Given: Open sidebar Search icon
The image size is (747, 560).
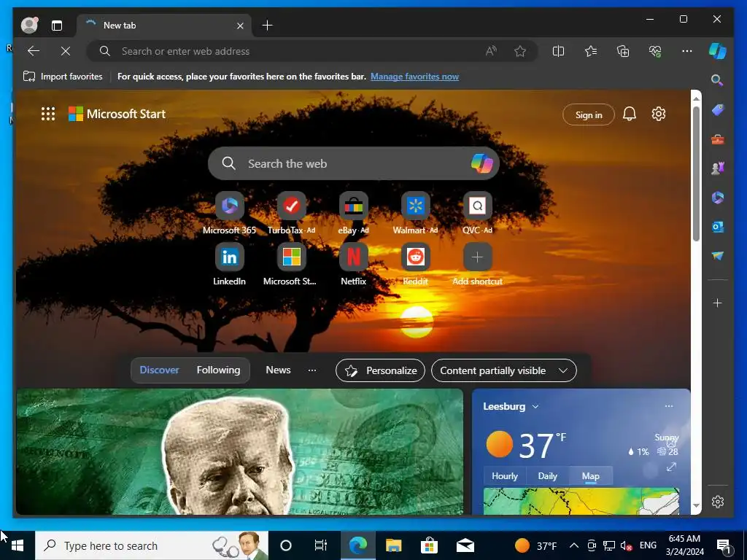Looking at the screenshot, I should pyautogui.click(x=718, y=80).
